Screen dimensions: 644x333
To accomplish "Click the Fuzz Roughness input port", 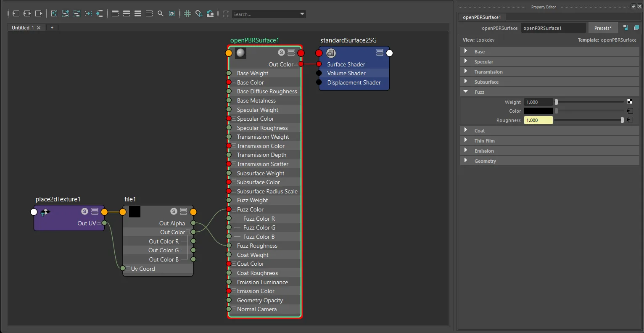I will [x=229, y=246].
